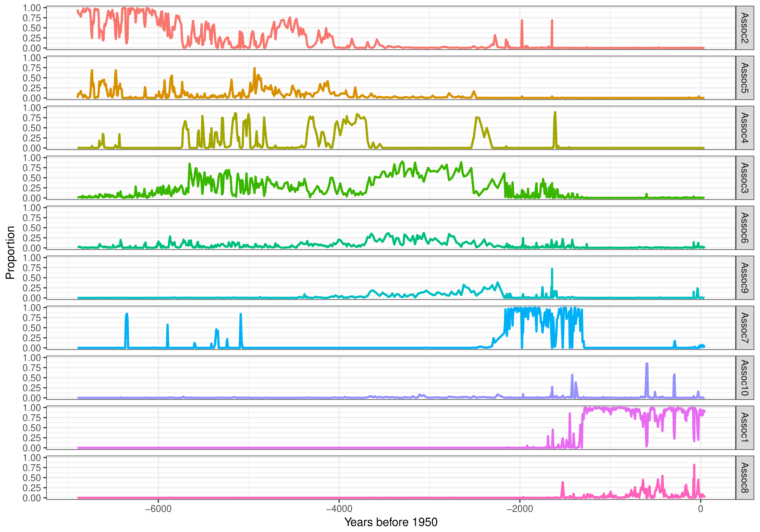Click the -2000 x-axis tick label
760x532 pixels.
pyautogui.click(x=520, y=509)
